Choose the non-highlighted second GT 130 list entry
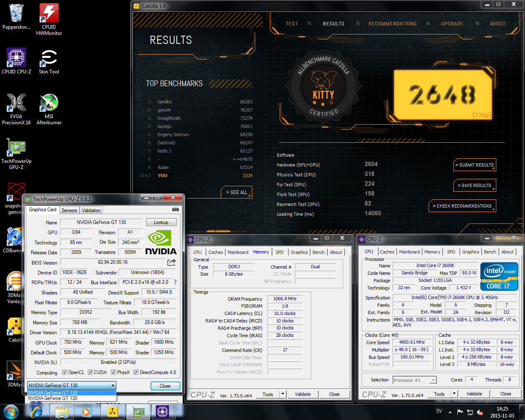 coord(72,398)
